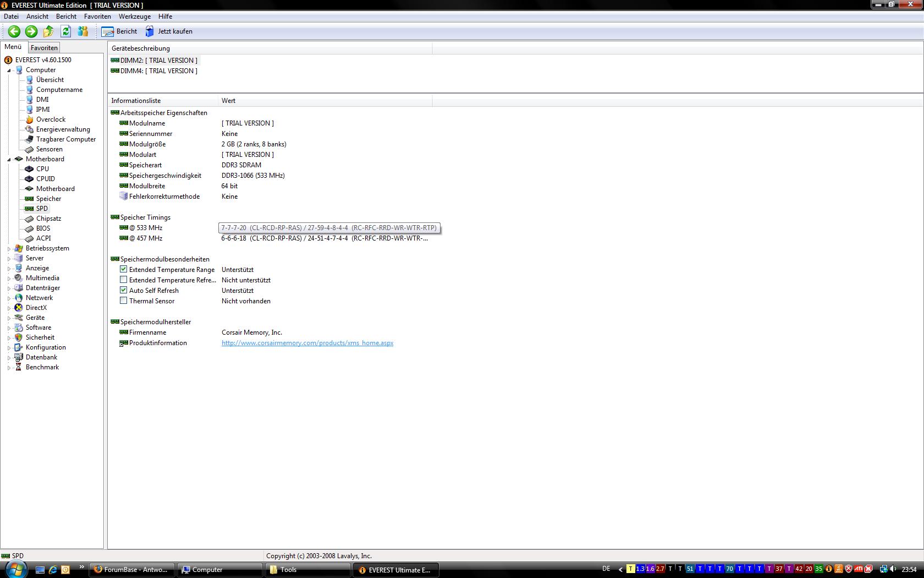The height and width of the screenshot is (578, 924).
Task: Click the Up level arrow toolbar icon
Action: pyautogui.click(x=48, y=31)
